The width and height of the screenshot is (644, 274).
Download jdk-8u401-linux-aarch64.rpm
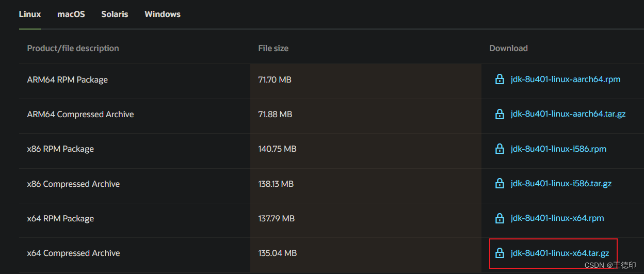point(566,79)
